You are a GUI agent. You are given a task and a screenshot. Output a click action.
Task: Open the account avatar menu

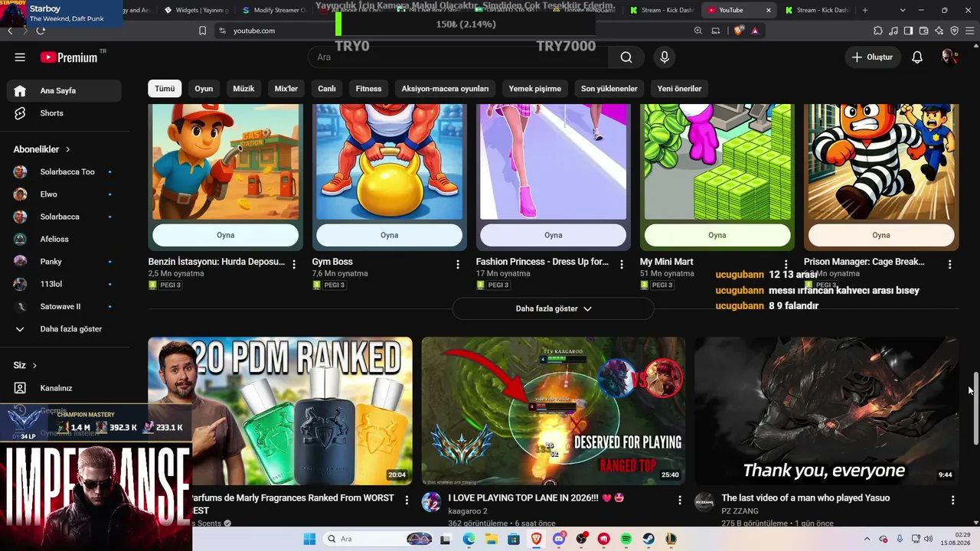point(949,57)
